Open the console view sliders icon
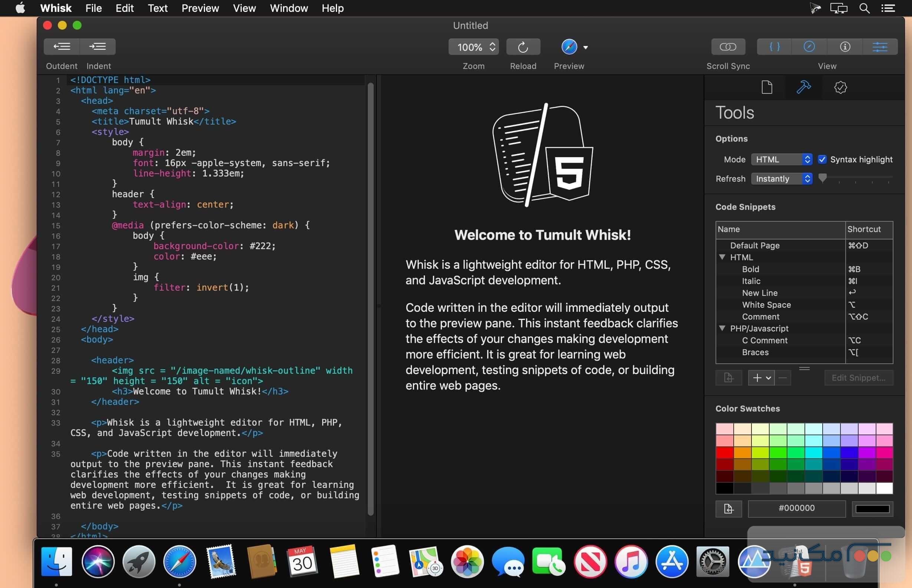The image size is (912, 588). pyautogui.click(x=881, y=47)
